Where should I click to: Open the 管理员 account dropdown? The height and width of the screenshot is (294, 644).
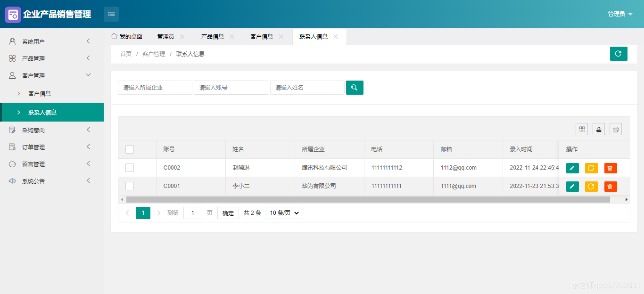pyautogui.click(x=620, y=14)
